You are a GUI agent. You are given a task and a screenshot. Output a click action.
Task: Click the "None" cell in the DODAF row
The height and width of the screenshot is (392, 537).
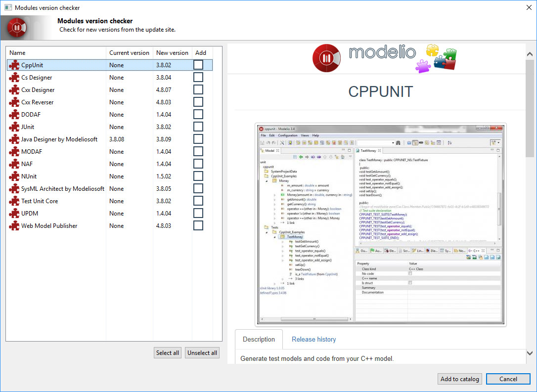[116, 115]
